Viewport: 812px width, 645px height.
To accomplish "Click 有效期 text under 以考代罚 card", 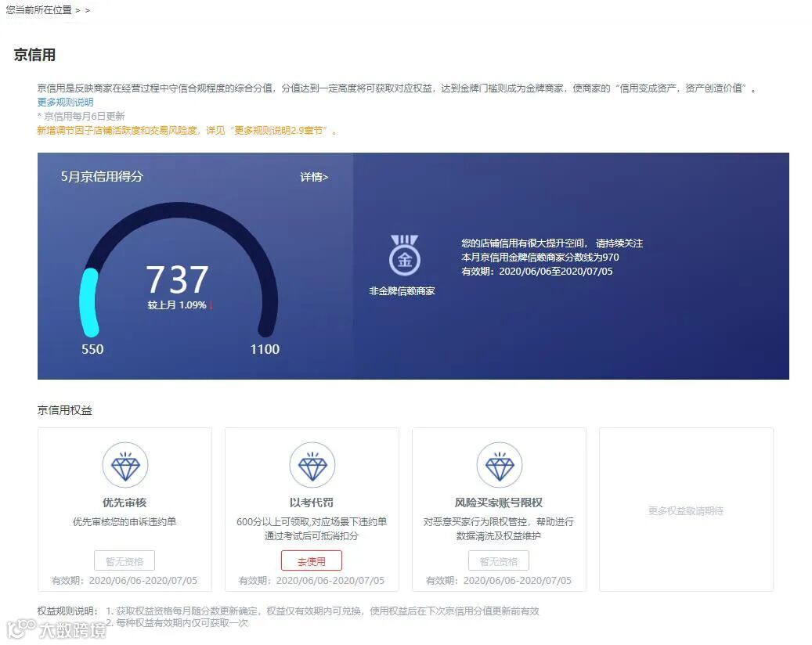I will [311, 580].
